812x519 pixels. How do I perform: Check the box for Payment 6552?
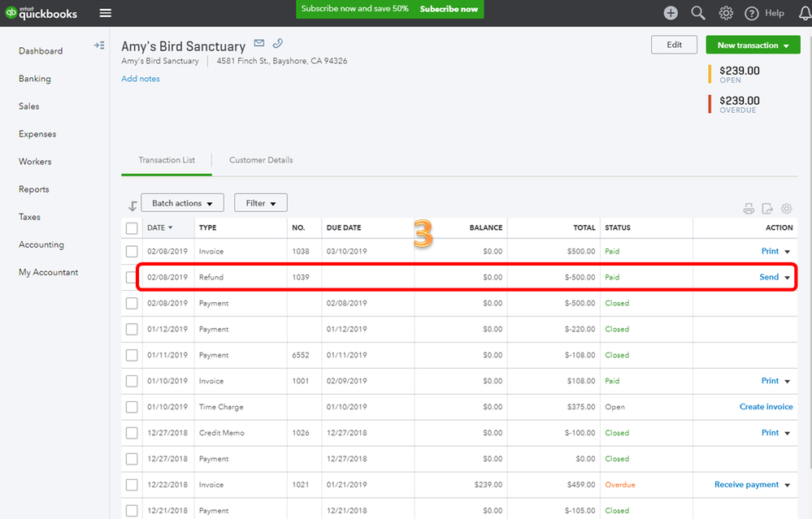coord(132,355)
